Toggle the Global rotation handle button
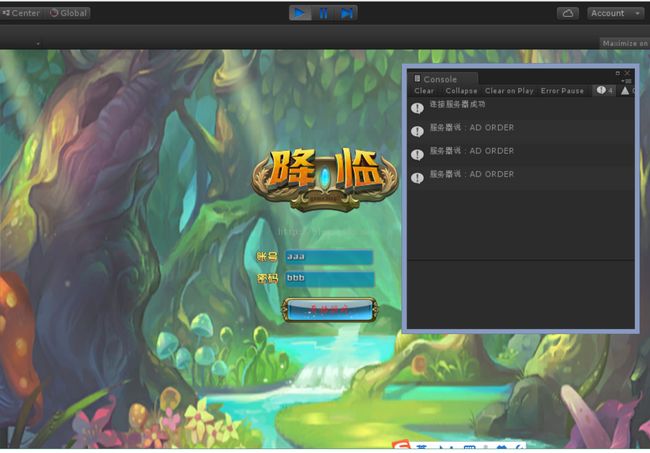Image resolution: width=650 pixels, height=453 pixels. coord(68,13)
